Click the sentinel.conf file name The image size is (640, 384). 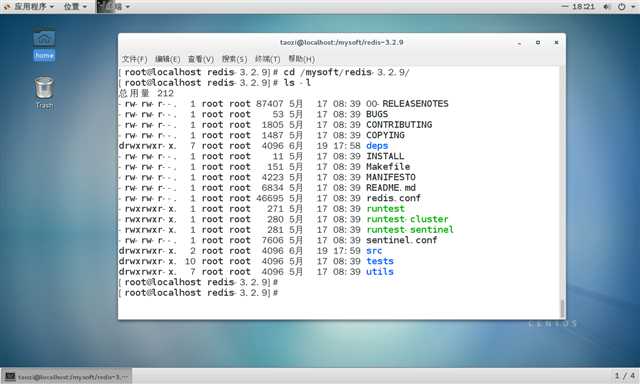click(402, 240)
